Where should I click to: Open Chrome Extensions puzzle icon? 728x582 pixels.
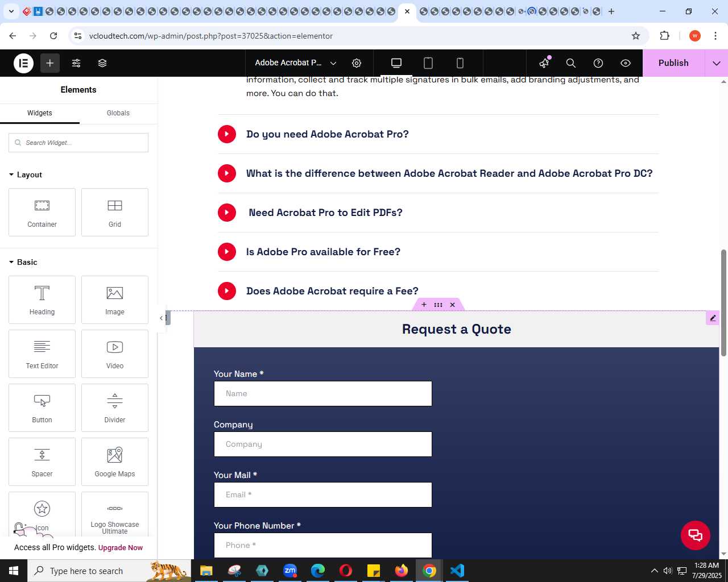664,36
